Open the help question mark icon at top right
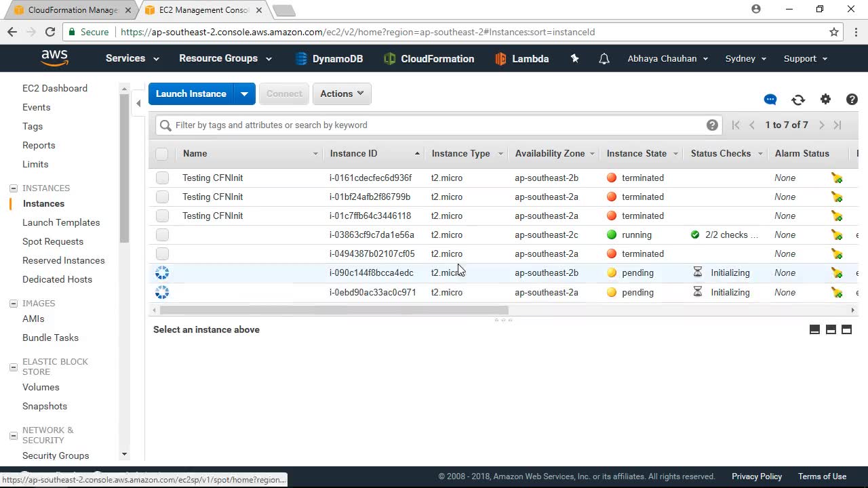Viewport: 868px width, 488px height. pos(852,100)
